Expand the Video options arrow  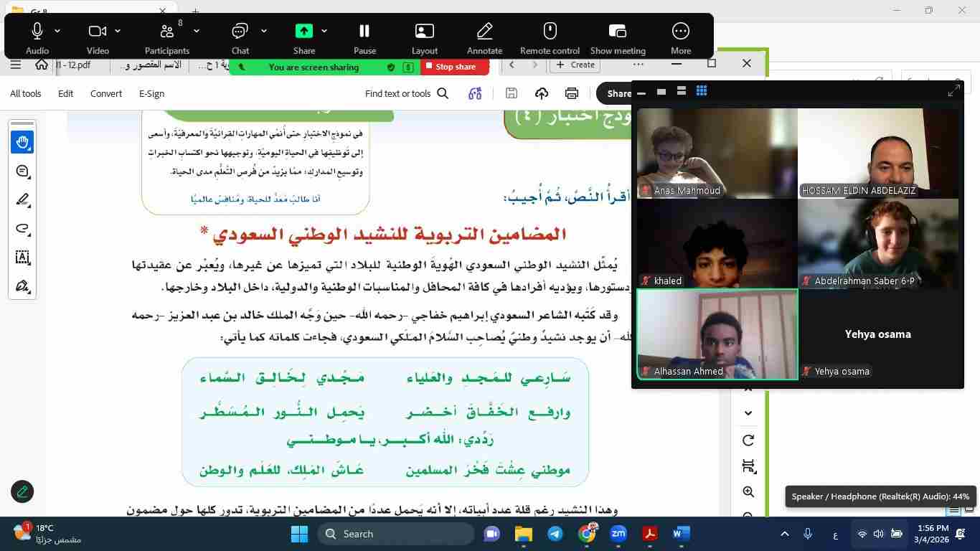118,31
